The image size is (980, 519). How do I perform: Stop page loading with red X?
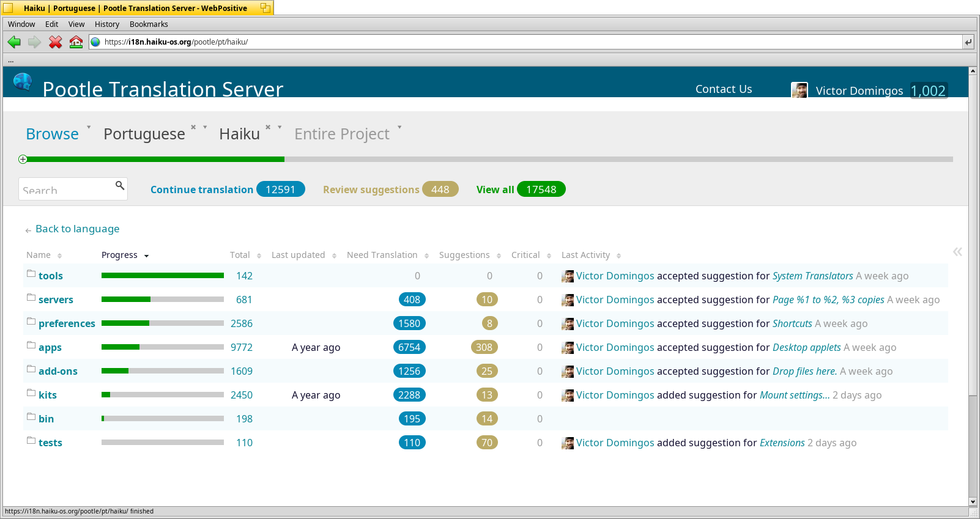click(x=56, y=42)
